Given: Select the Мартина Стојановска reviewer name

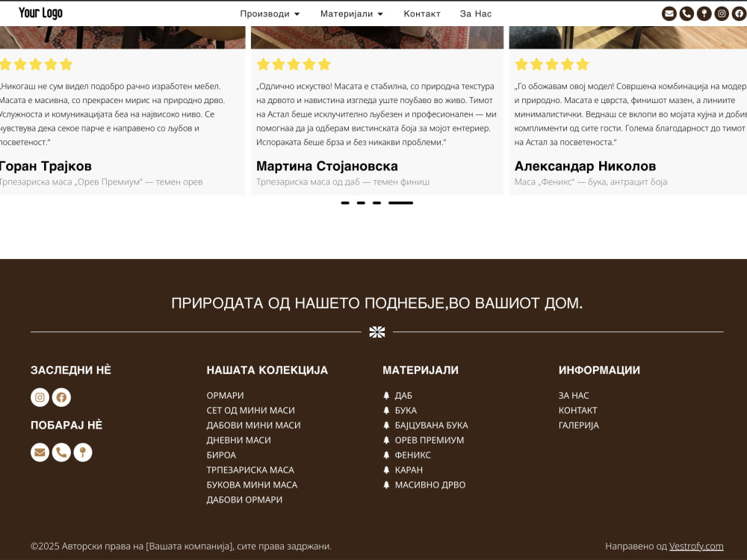Looking at the screenshot, I should tap(327, 167).
